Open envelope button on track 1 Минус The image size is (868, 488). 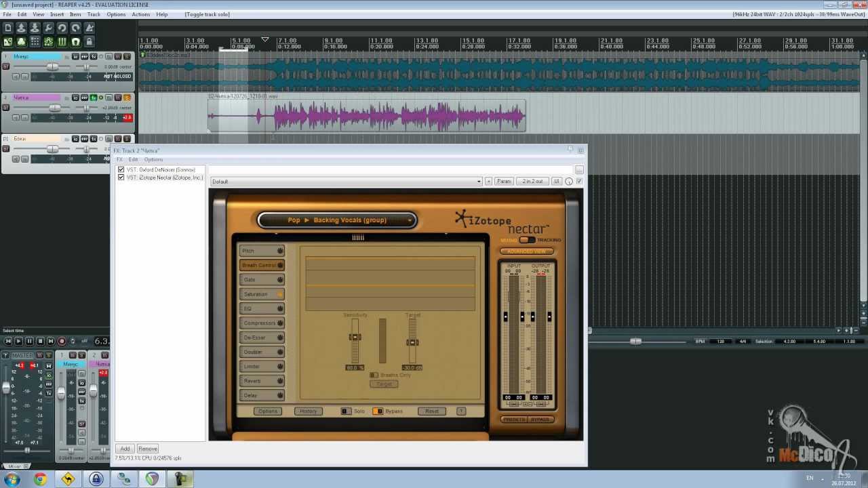[84, 56]
